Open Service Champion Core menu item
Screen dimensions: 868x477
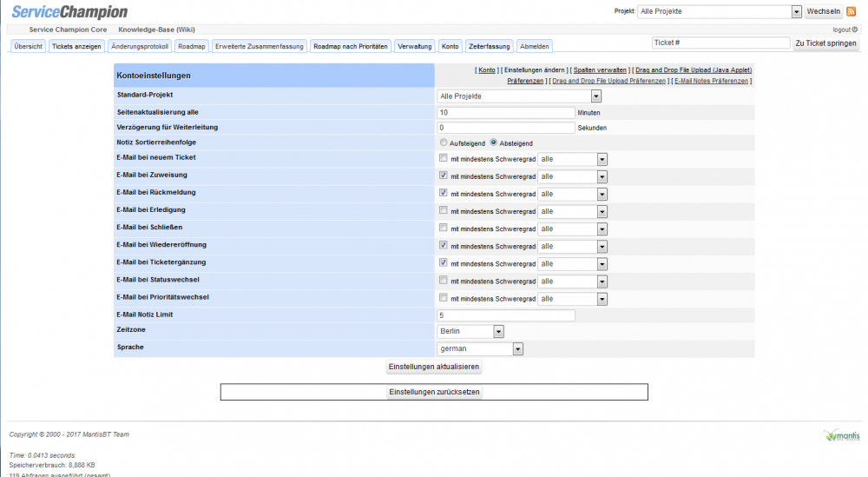pos(68,30)
